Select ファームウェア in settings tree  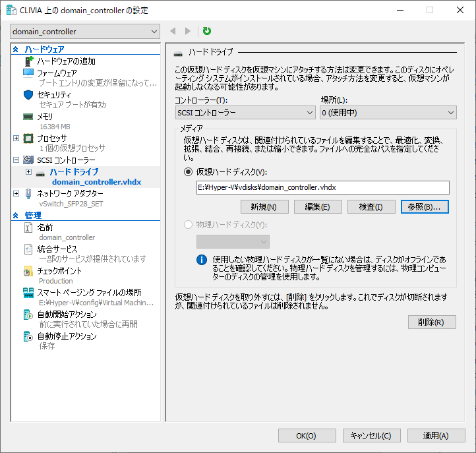tap(57, 73)
